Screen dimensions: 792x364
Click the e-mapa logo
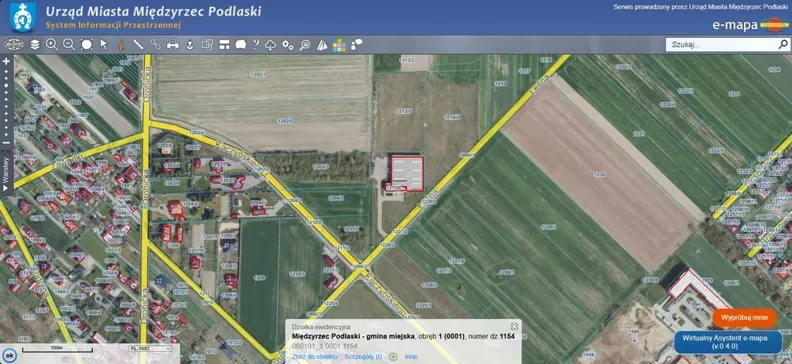pos(750,24)
